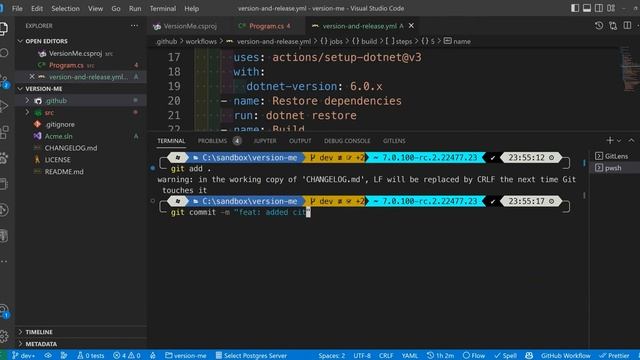
Task: Click the dev branch indicator in status bar
Action: tap(23, 356)
